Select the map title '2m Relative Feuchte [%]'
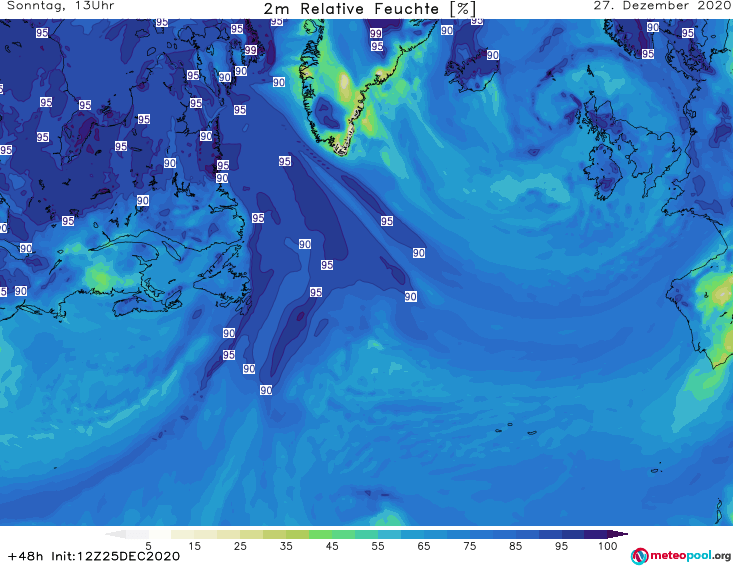This screenshot has width=733, height=566. (x=369, y=8)
